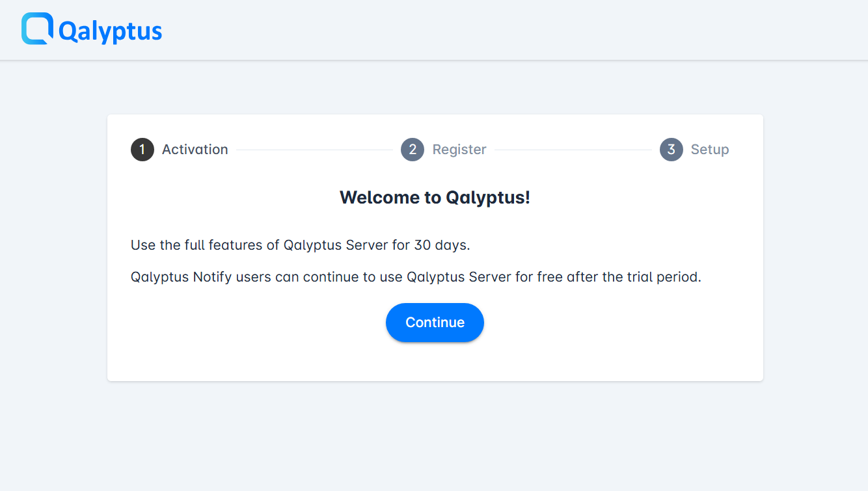Screen dimensions: 868x491
Task: Select the circled number 1 step indicator
Action: [142, 150]
